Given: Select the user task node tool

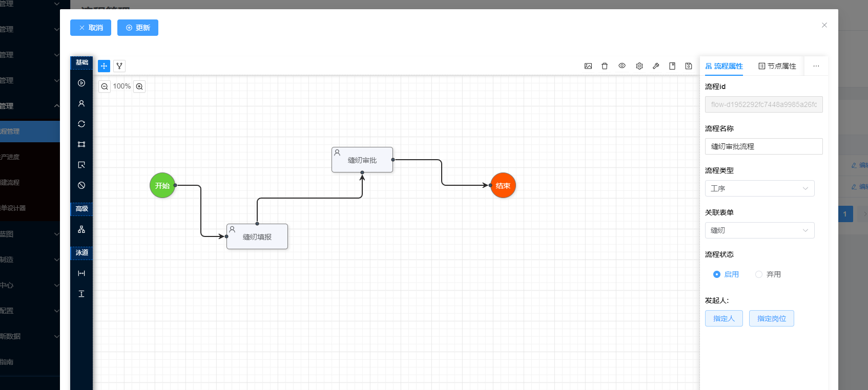Looking at the screenshot, I should (x=81, y=103).
